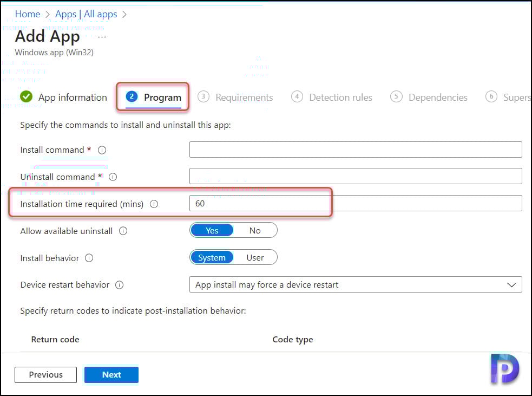Choose User install behavior
Viewport: 532px width, 396px height.
tap(255, 257)
